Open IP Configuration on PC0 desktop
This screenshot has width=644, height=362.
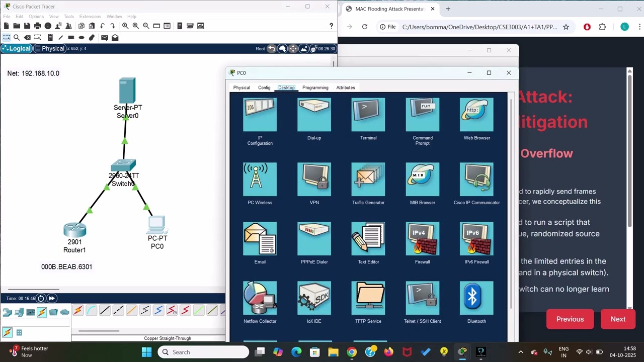(x=260, y=115)
